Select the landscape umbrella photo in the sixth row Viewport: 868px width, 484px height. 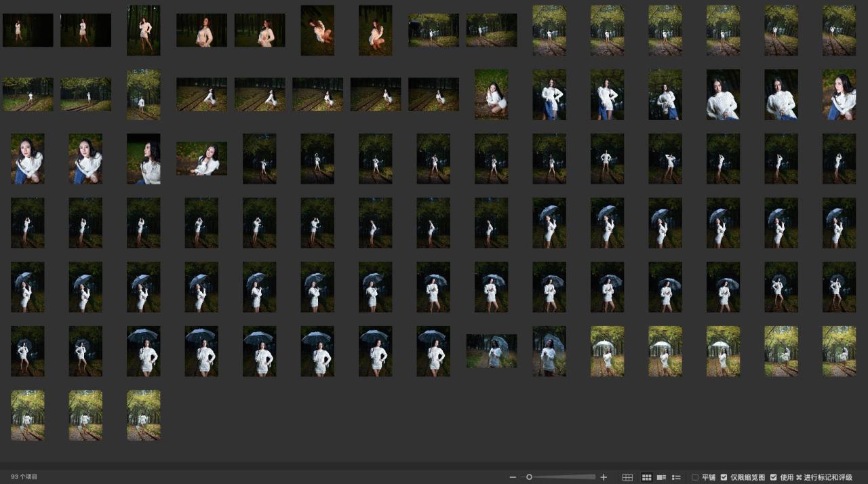click(492, 351)
